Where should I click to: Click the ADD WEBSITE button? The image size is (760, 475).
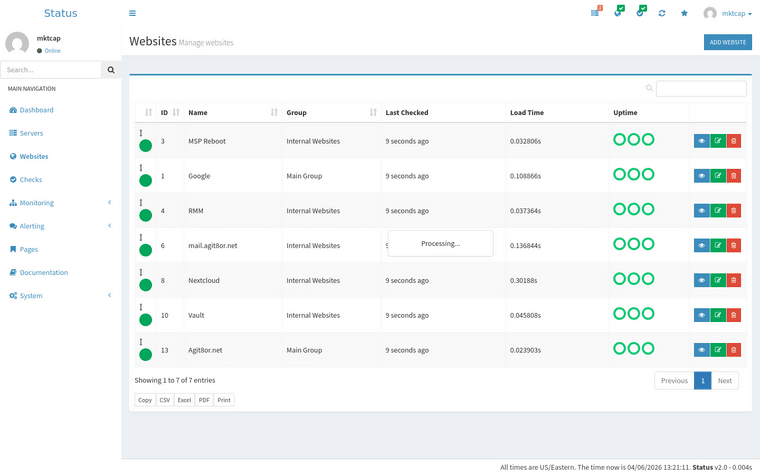tap(728, 42)
